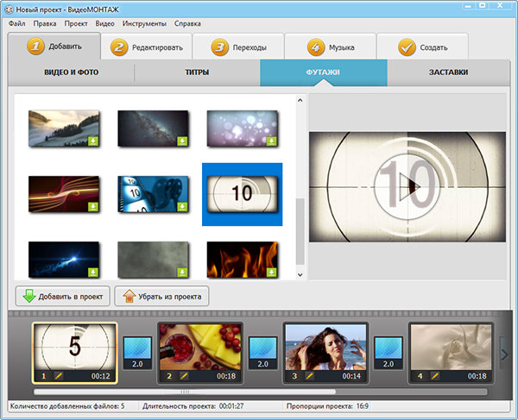The image size is (518, 420).
Task: Play the countdown preview video
Action: coord(407,187)
